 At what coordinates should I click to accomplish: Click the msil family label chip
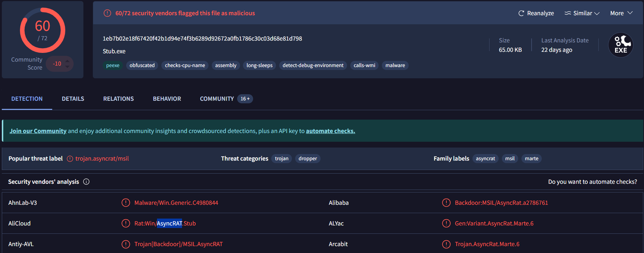(x=510, y=158)
